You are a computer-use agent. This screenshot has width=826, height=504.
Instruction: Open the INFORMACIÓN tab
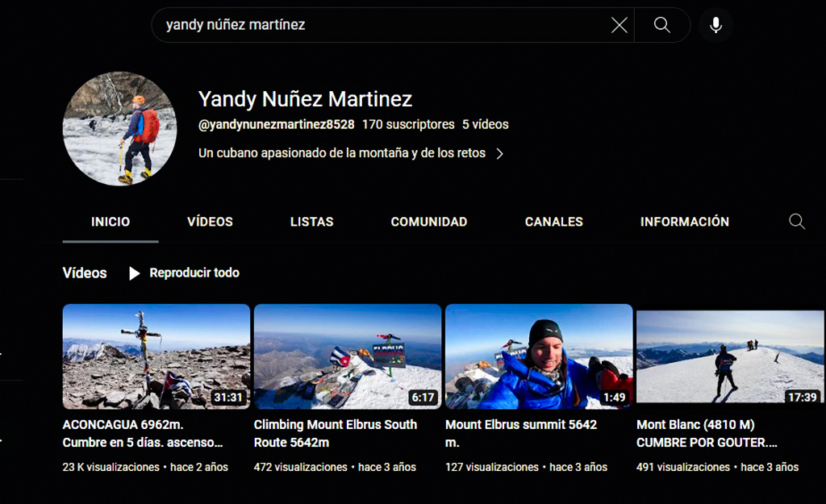pyautogui.click(x=684, y=222)
